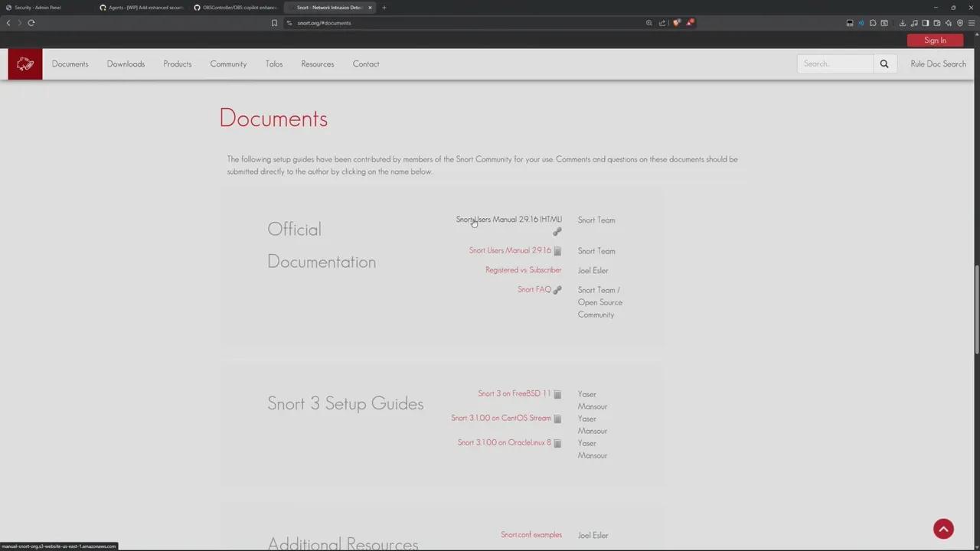
Task: Open the Talos nav menu
Action: [274, 64]
